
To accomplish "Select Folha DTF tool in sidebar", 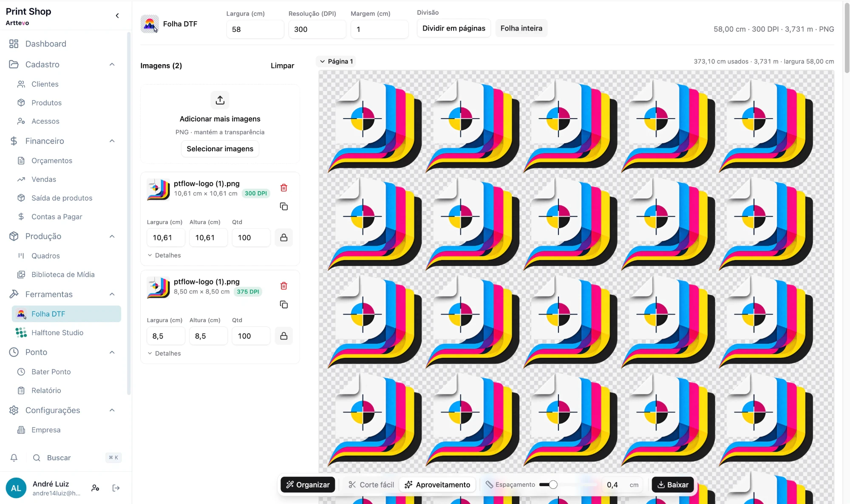I will click(66, 314).
